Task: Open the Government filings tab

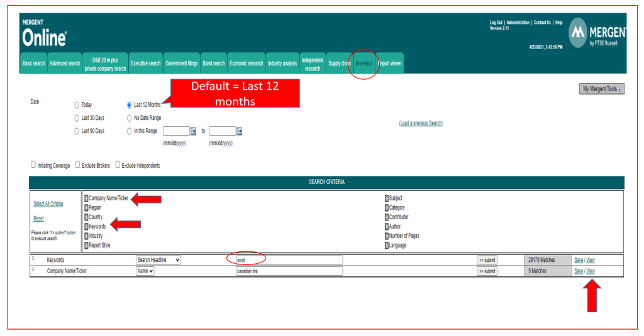Action: tap(182, 63)
